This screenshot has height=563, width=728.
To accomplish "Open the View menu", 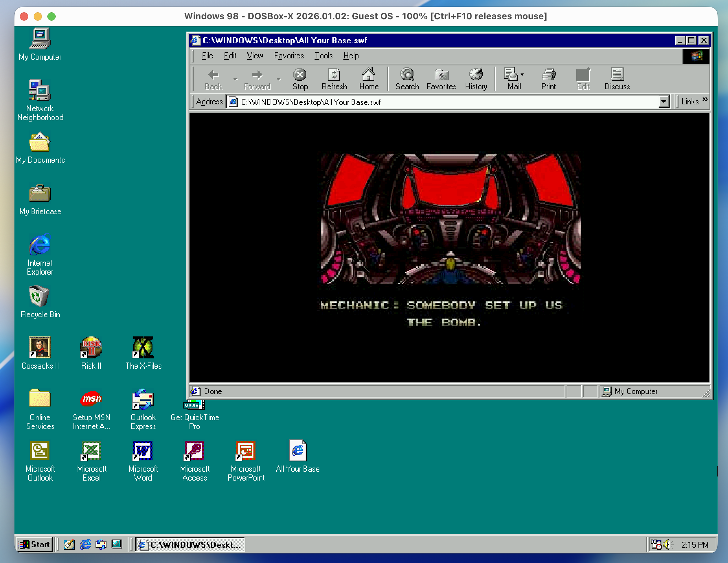I will coord(255,56).
